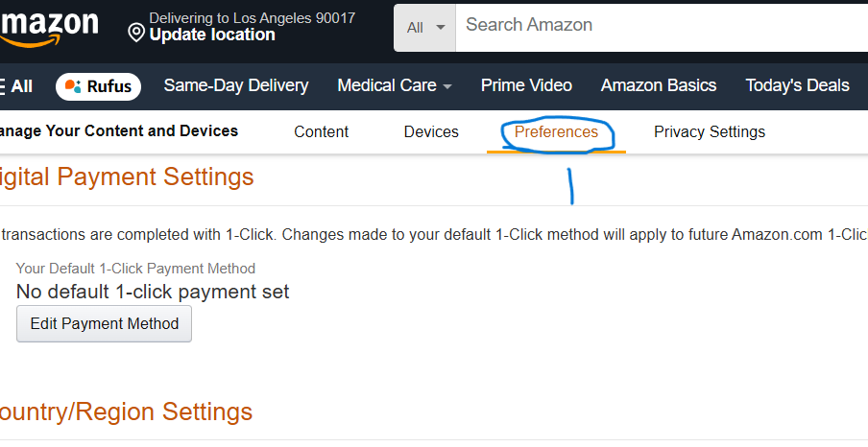Open Same-Day Delivery

(x=236, y=85)
